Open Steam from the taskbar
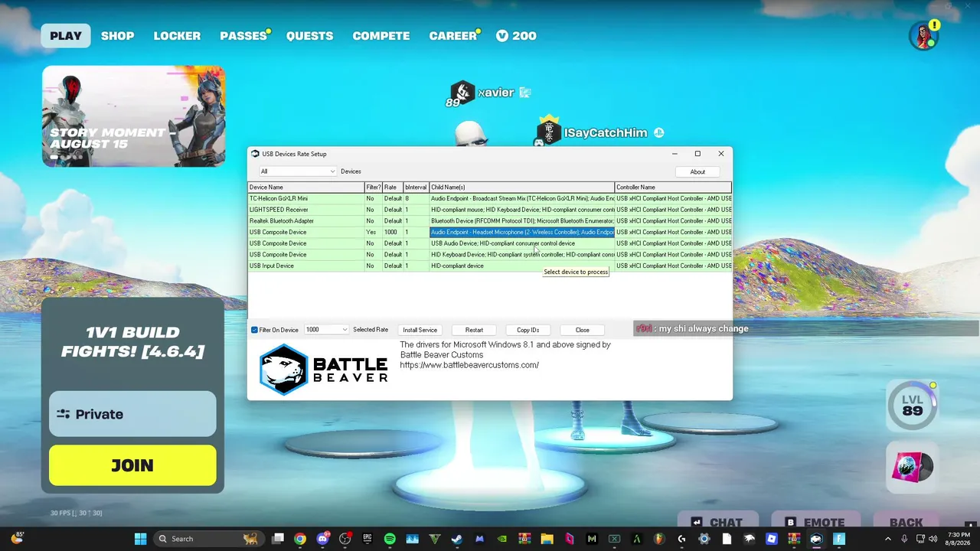 point(457,539)
